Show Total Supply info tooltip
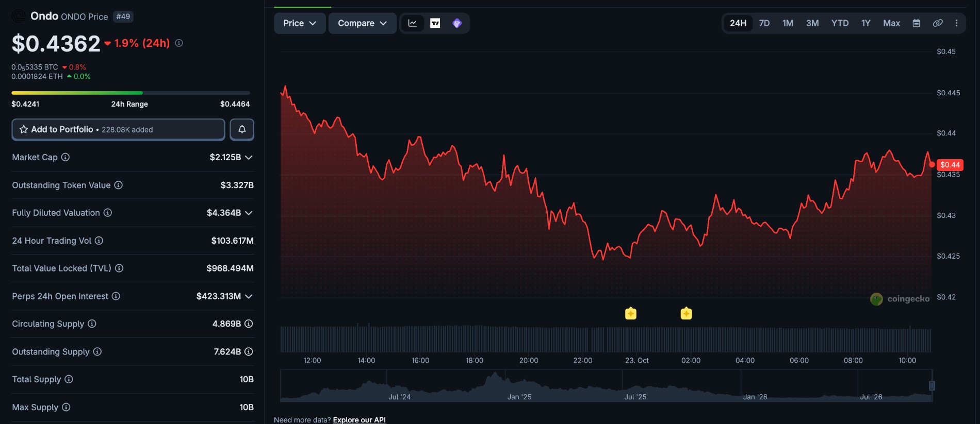980x424 pixels. 69,379
